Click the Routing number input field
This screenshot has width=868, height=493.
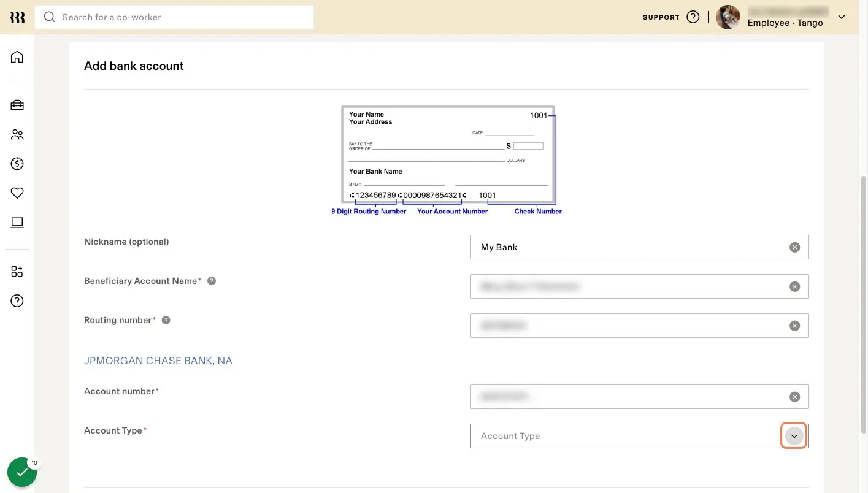(x=639, y=326)
